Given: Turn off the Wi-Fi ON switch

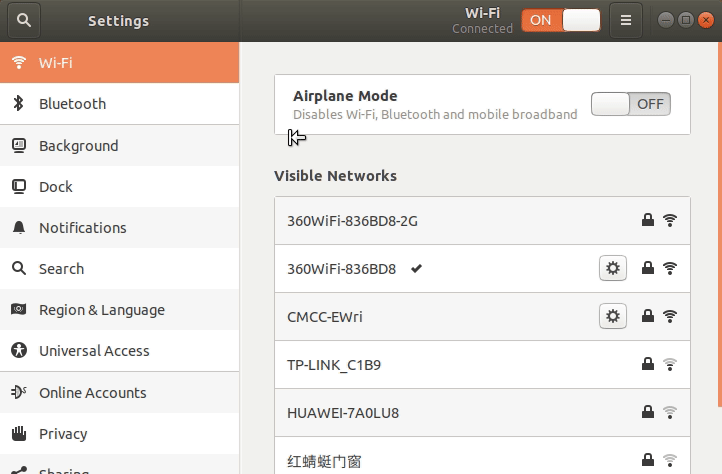Looking at the screenshot, I should click(x=561, y=20).
